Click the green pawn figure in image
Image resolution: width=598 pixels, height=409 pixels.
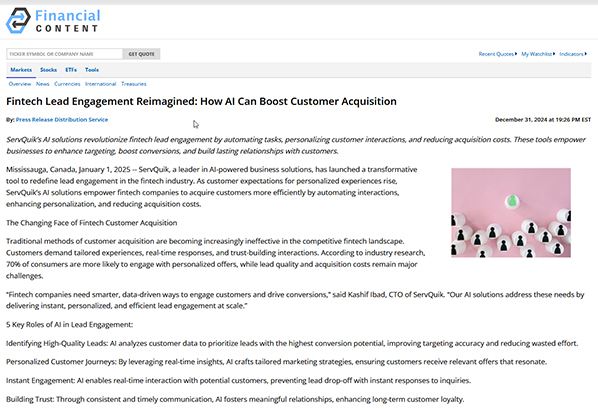(512, 201)
